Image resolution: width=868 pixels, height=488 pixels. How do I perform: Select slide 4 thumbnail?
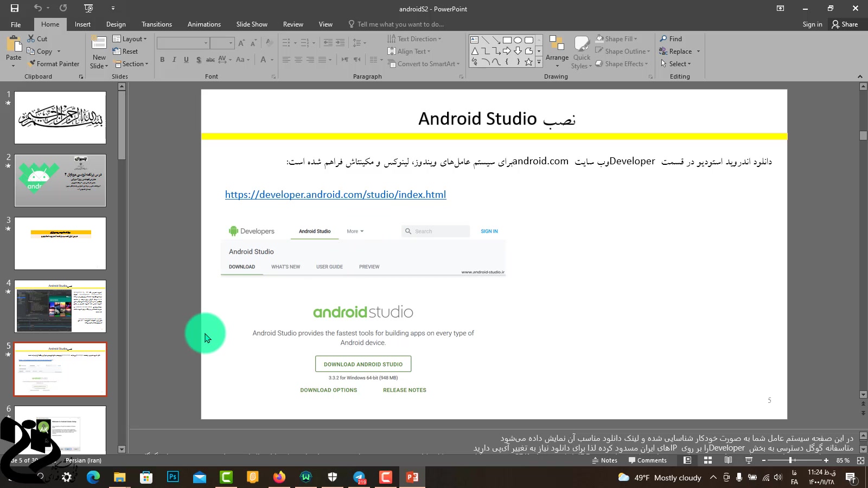tap(60, 306)
